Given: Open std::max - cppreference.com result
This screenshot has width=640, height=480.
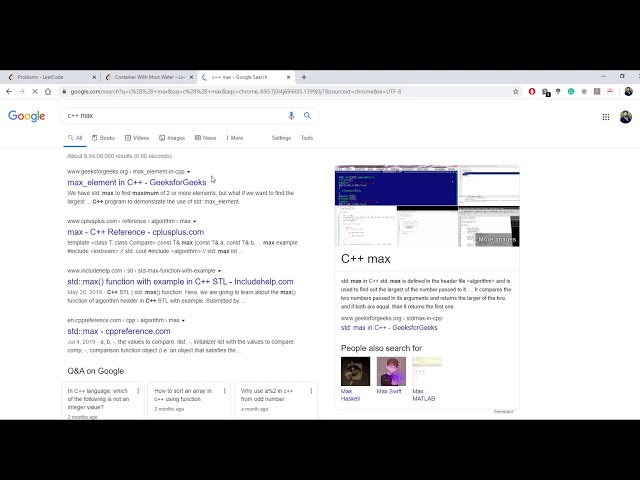Looking at the screenshot, I should pyautogui.click(x=119, y=331).
